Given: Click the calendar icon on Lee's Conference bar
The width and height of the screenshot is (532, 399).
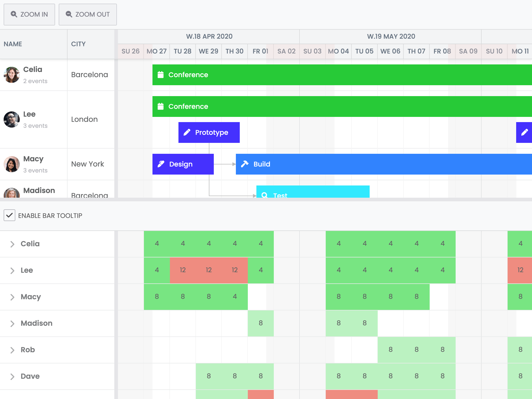Looking at the screenshot, I should coord(161,106).
